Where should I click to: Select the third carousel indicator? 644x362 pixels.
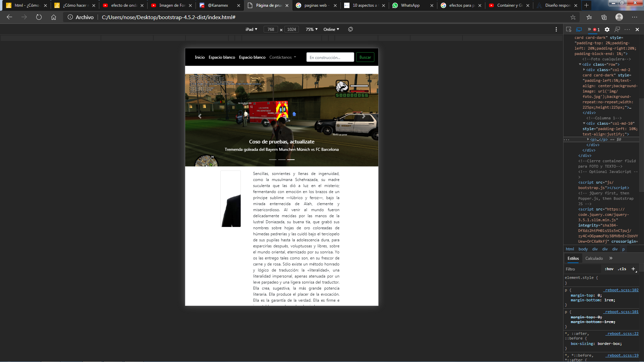coord(291,160)
